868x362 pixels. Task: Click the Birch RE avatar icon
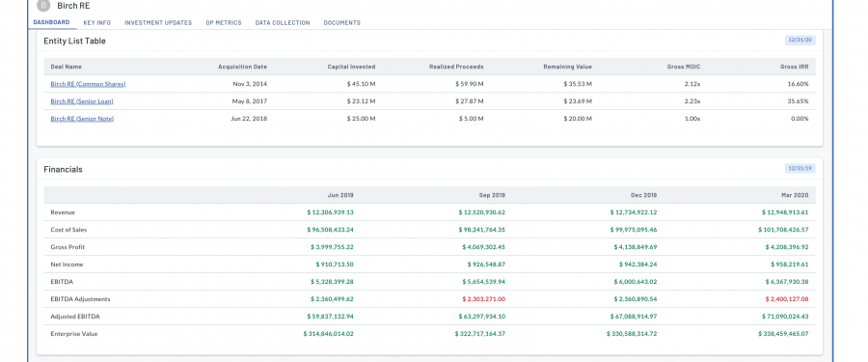[43, 6]
